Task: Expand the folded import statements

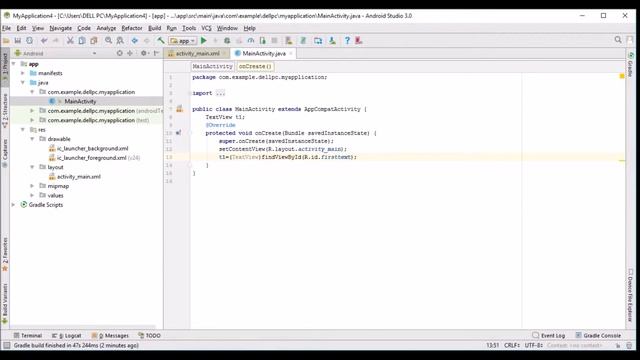Action: (x=220, y=93)
